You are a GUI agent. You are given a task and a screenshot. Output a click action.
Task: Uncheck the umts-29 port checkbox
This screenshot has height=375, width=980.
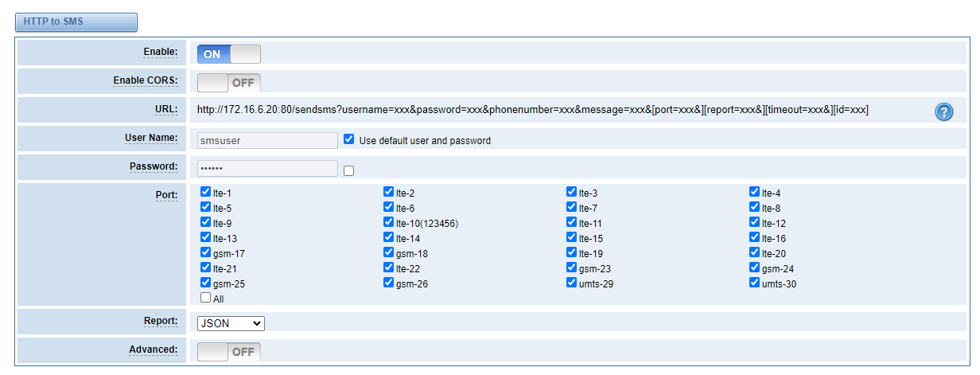[571, 283]
